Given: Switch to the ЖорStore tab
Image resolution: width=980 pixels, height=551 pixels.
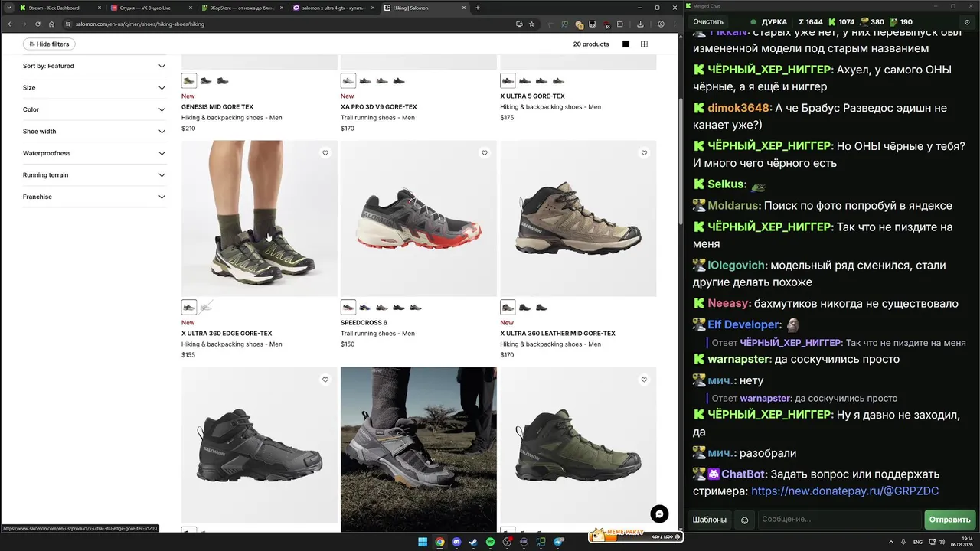Looking at the screenshot, I should [241, 8].
